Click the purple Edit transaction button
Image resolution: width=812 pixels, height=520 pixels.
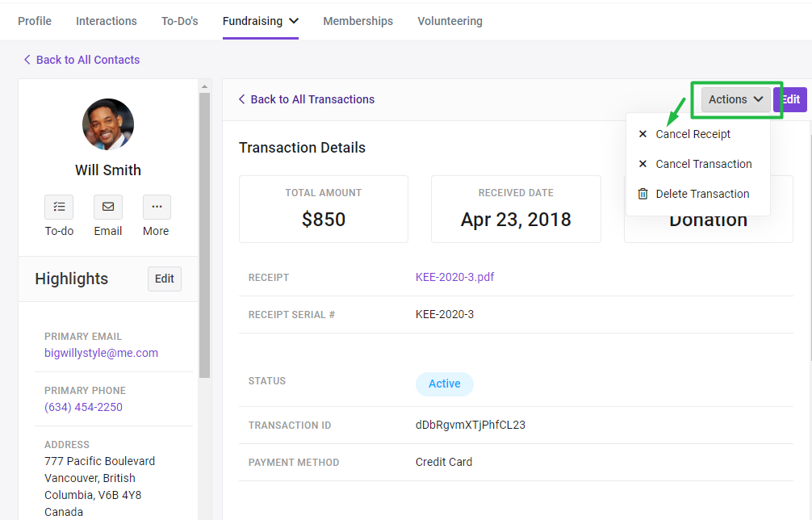click(790, 99)
